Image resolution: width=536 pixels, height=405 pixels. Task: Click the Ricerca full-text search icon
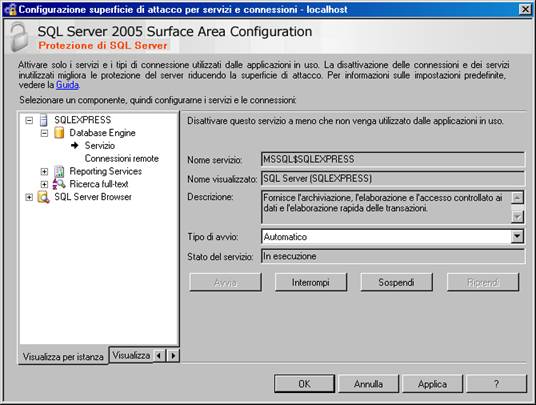pyautogui.click(x=59, y=184)
